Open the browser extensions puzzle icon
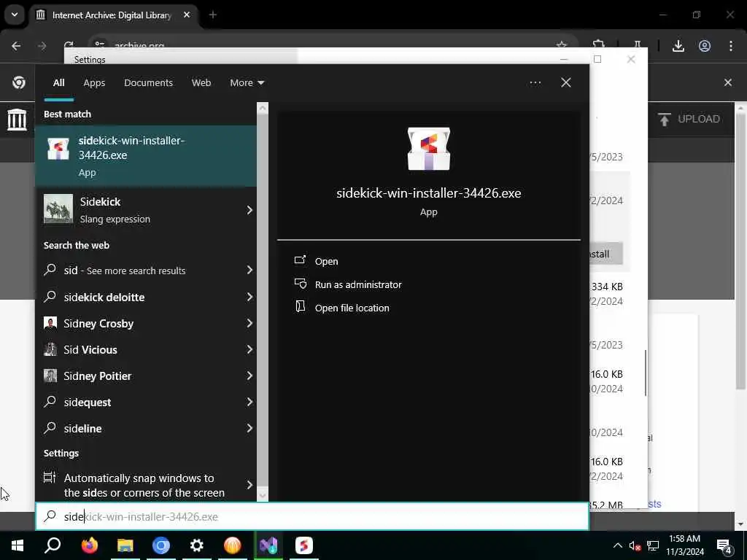The width and height of the screenshot is (747, 560). (x=599, y=44)
